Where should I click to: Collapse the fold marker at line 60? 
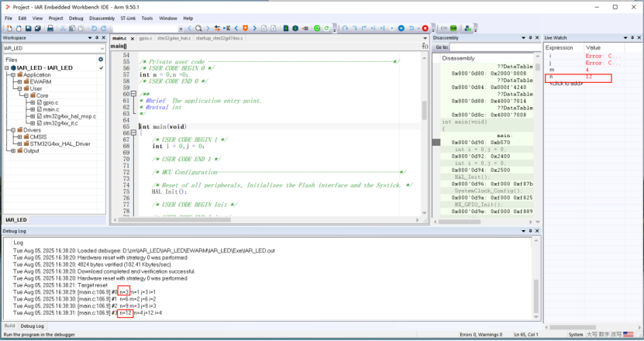(133, 94)
